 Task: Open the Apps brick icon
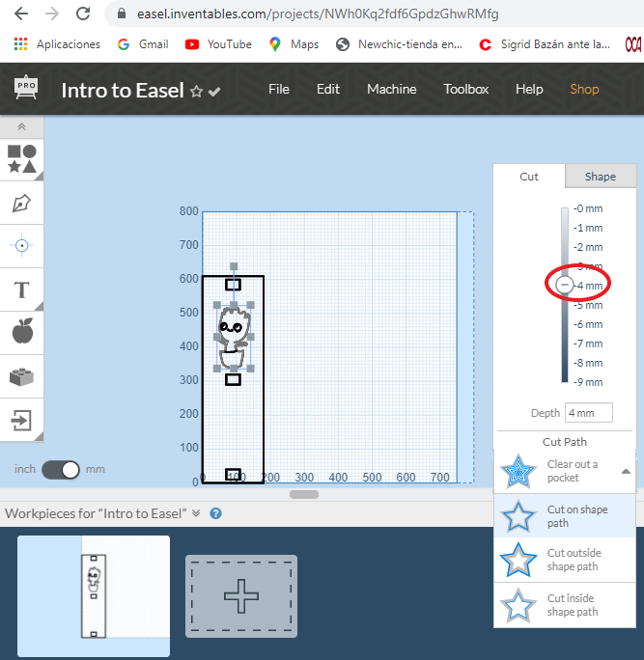pyautogui.click(x=22, y=376)
